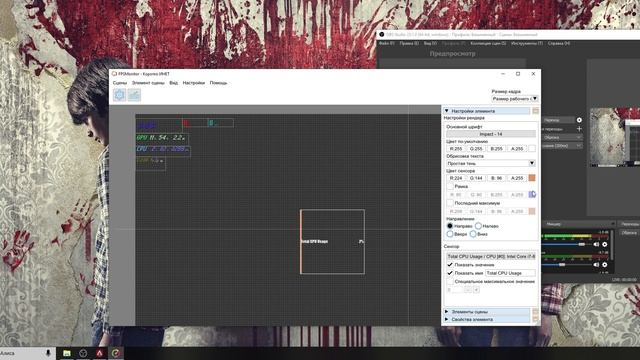
Task: Click the Impact - 14 font button
Action: (491, 134)
